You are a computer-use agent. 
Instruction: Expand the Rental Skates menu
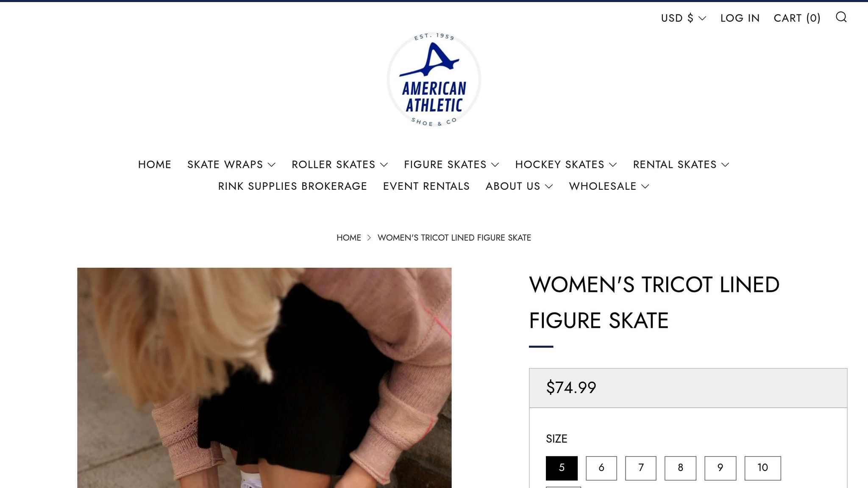(x=681, y=164)
